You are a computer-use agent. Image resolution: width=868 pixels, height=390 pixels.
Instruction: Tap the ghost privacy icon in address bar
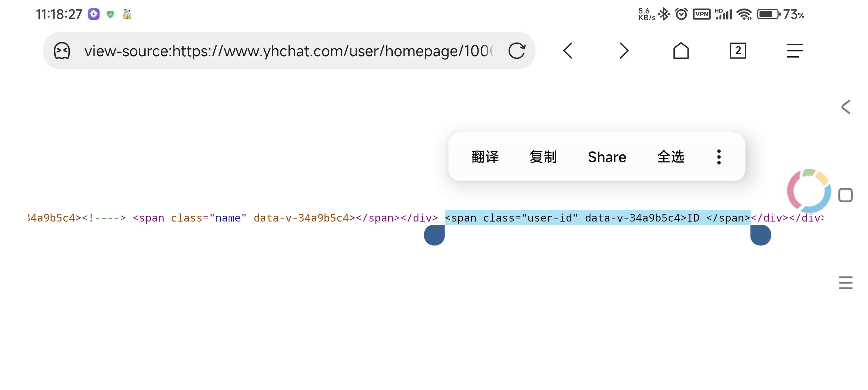[x=62, y=51]
